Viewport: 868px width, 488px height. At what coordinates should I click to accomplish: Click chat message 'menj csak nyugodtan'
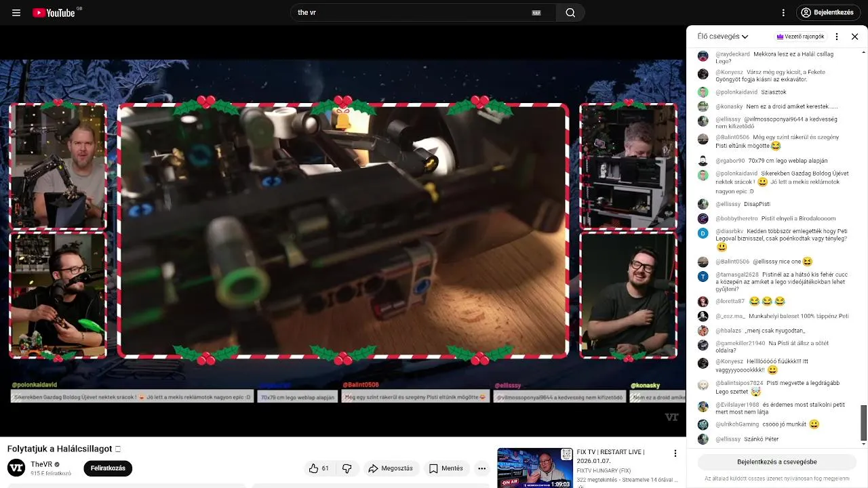tap(774, 331)
